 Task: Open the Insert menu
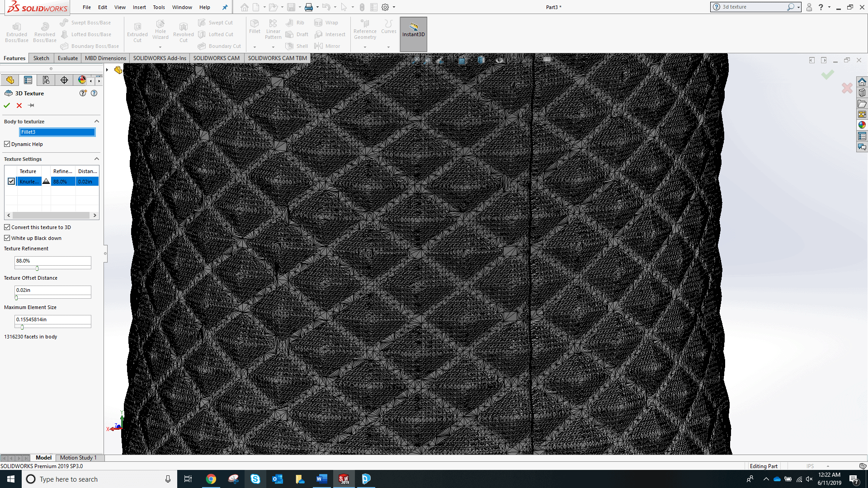click(x=139, y=7)
